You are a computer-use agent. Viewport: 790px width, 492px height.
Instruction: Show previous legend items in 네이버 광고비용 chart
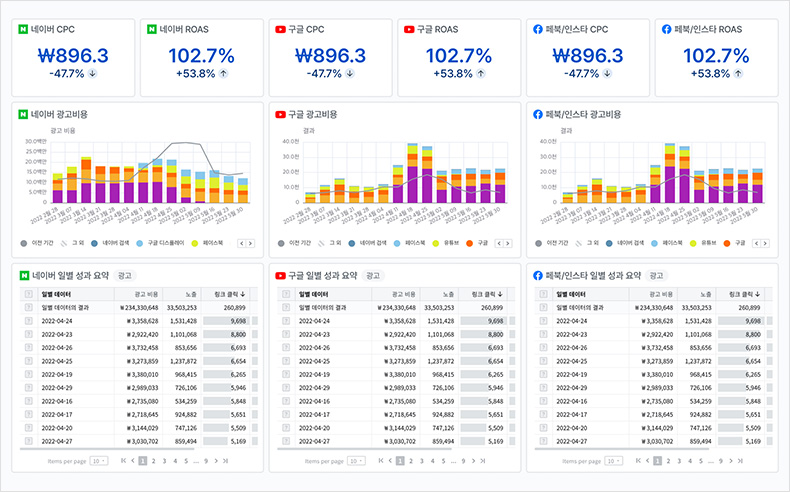coord(242,243)
